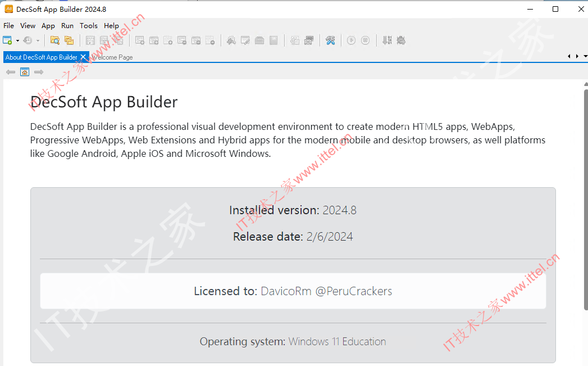The image size is (588, 366).
Task: Click the Licensed to DavicoRm text
Action: click(293, 291)
